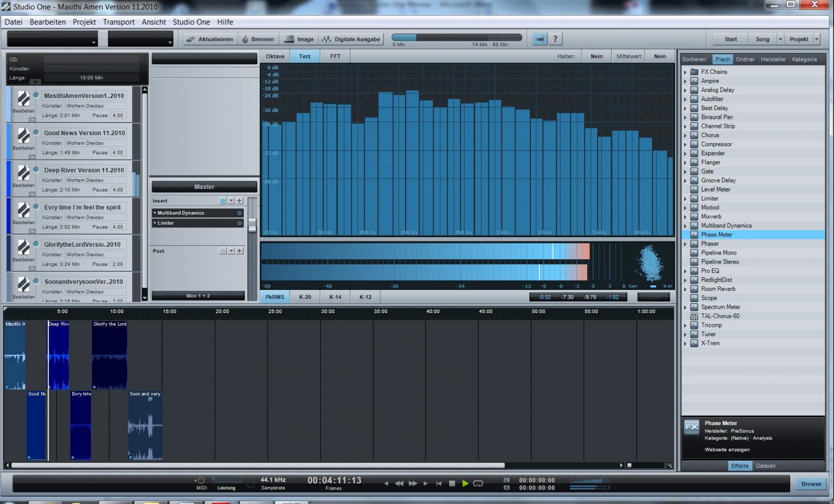Click the stop button in the transport

452,483
